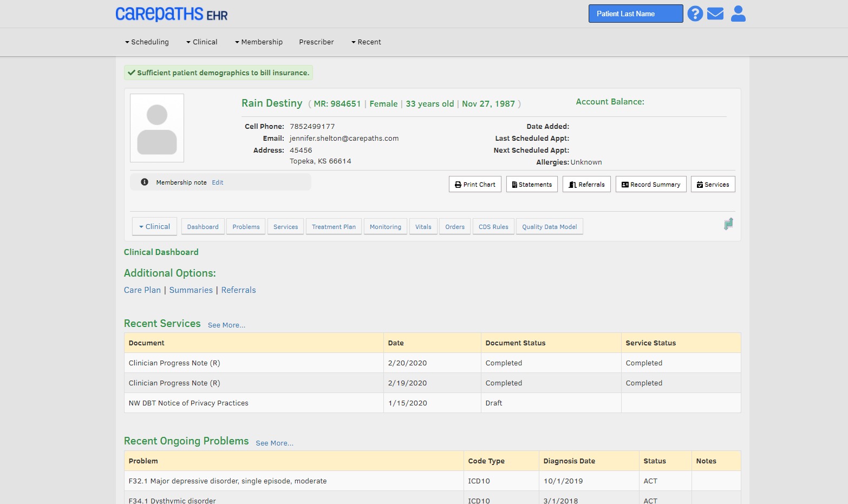Click the data exchange arrows icon

tap(728, 224)
